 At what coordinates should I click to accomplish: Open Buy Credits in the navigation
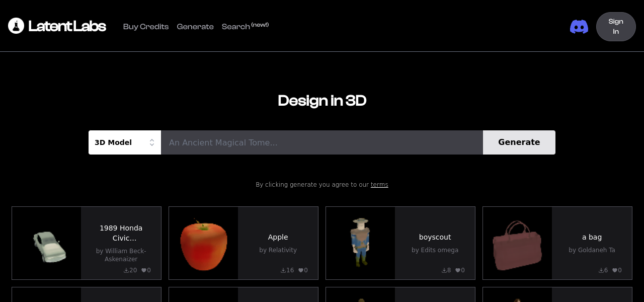click(x=146, y=27)
